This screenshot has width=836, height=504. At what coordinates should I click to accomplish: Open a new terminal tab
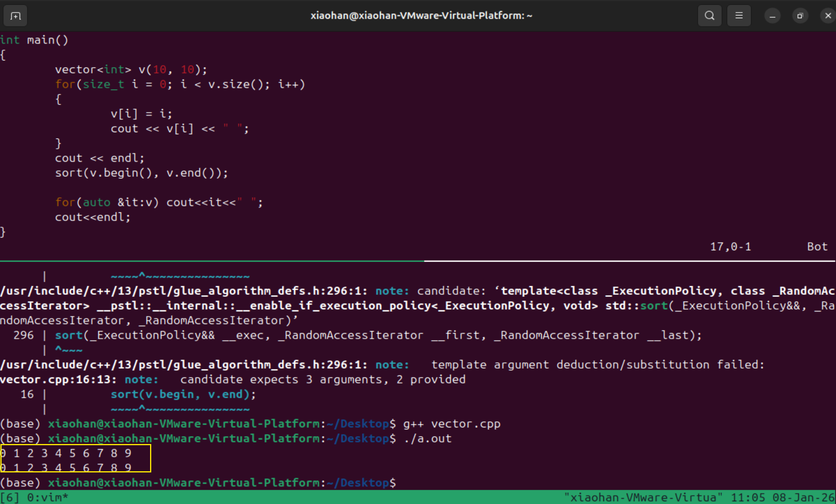(x=15, y=16)
